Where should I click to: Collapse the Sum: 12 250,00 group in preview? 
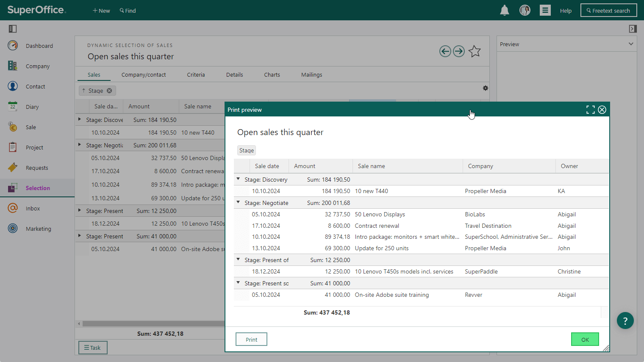pos(238,260)
